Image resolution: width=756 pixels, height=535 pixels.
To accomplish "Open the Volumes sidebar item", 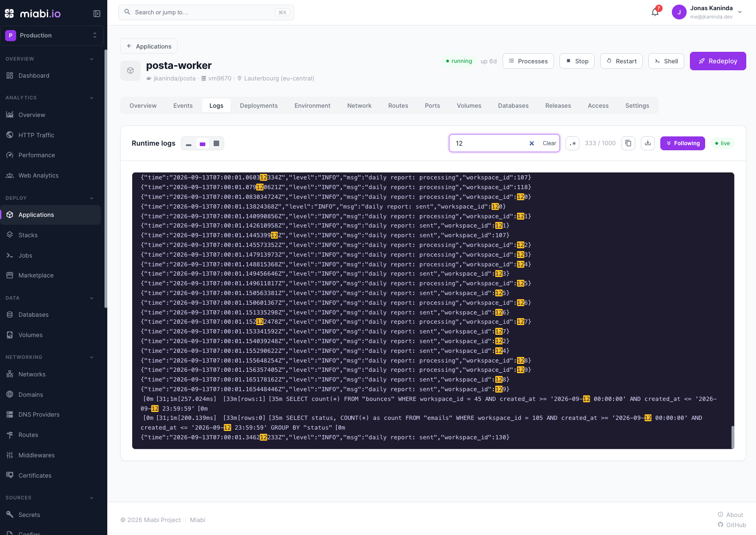I will pyautogui.click(x=51, y=335).
